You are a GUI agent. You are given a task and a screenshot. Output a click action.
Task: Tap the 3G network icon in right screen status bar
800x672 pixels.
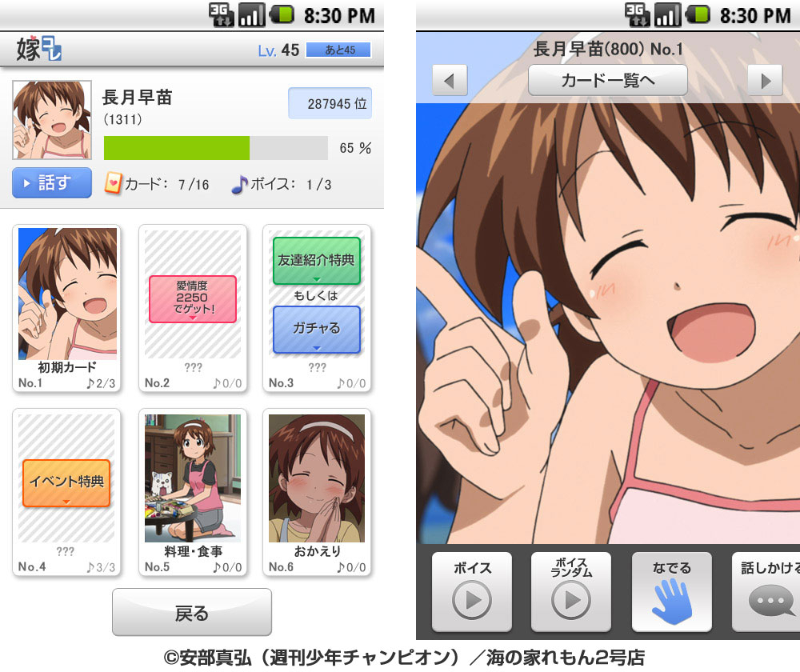coord(638,14)
